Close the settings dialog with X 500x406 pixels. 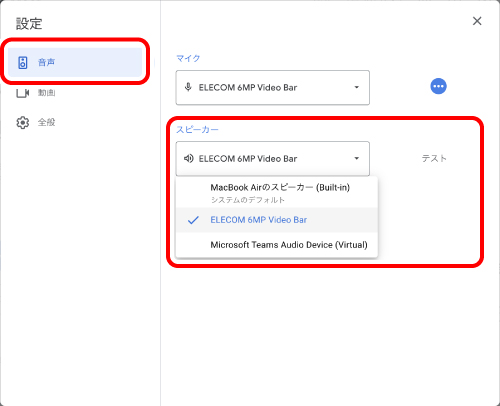click(x=477, y=21)
